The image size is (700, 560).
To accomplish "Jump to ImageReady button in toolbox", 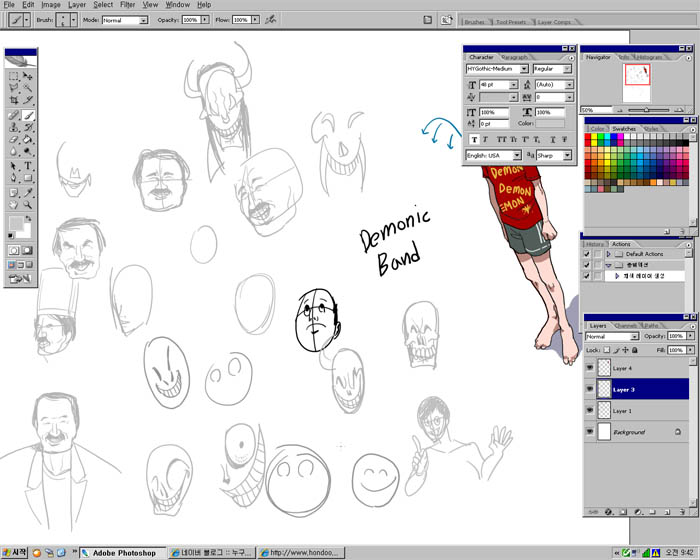I will pos(21,279).
